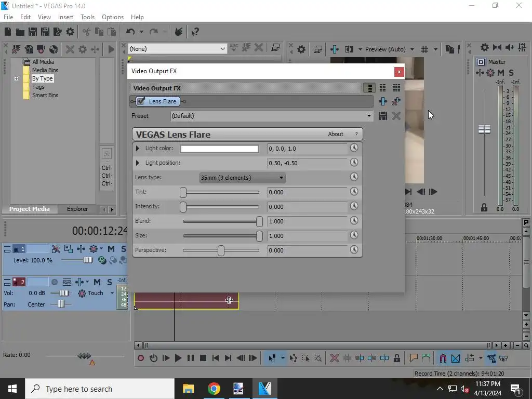Cut selection with scissors icon

[87, 32]
